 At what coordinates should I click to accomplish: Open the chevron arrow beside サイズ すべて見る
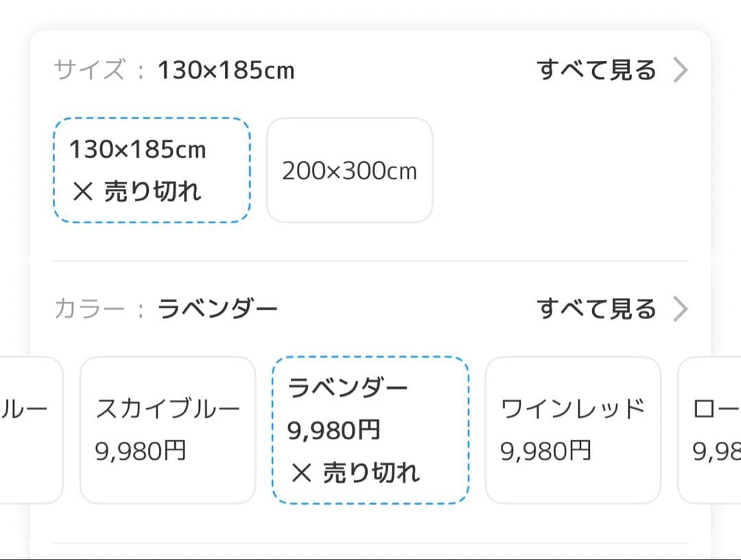[681, 69]
